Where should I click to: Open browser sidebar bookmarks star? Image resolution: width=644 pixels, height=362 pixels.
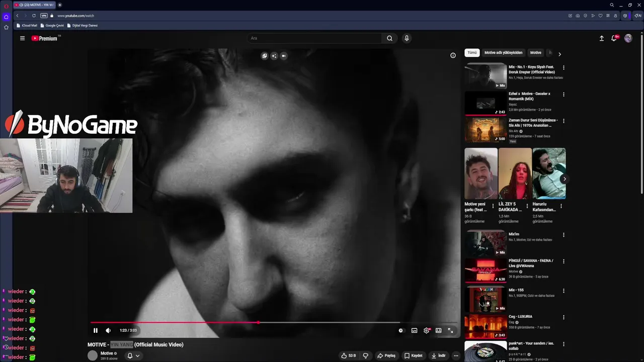[6, 27]
